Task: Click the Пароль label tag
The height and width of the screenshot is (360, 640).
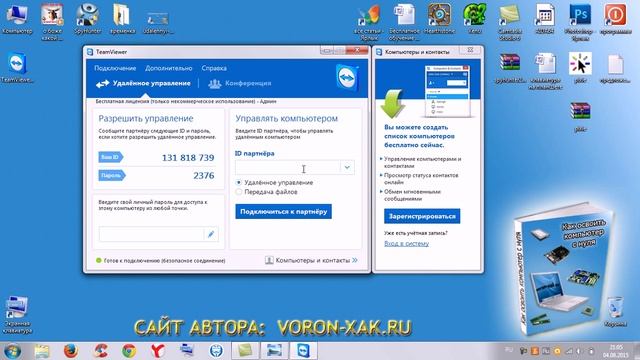Action: 112,176
